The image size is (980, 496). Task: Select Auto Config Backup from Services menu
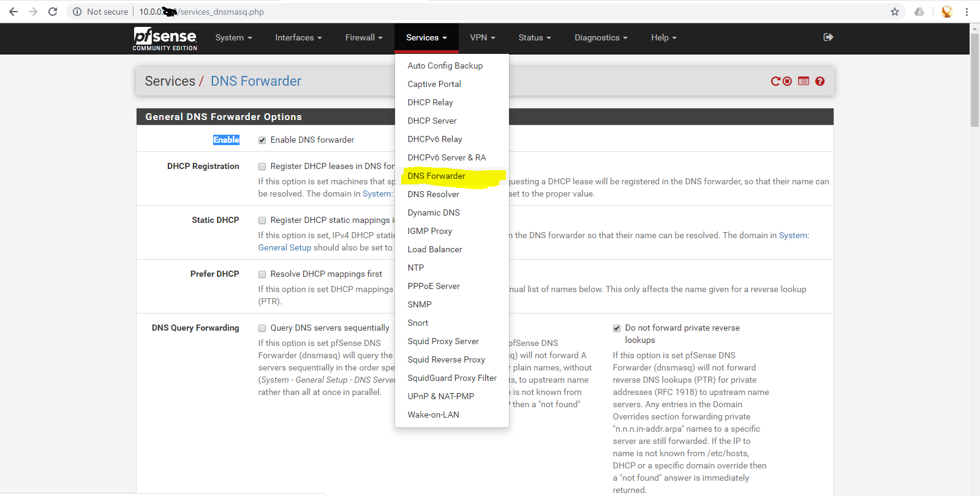pyautogui.click(x=452, y=66)
